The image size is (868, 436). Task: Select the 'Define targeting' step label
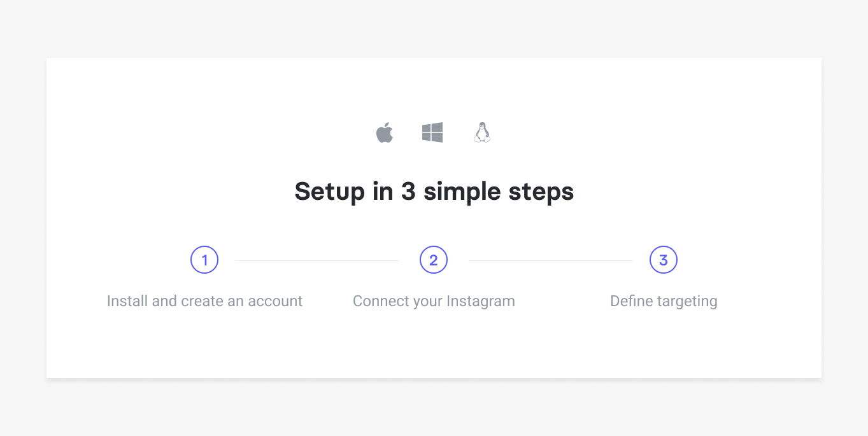(x=664, y=301)
